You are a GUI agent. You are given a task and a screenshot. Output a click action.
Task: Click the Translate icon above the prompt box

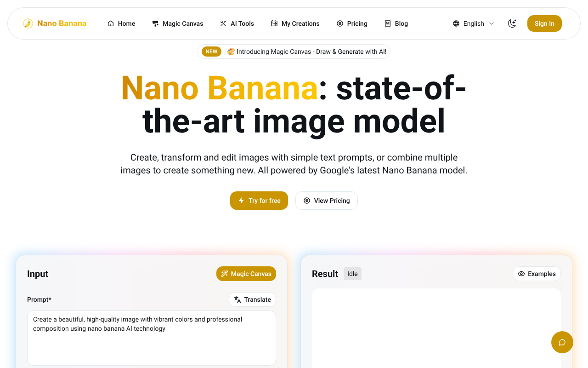pos(238,299)
